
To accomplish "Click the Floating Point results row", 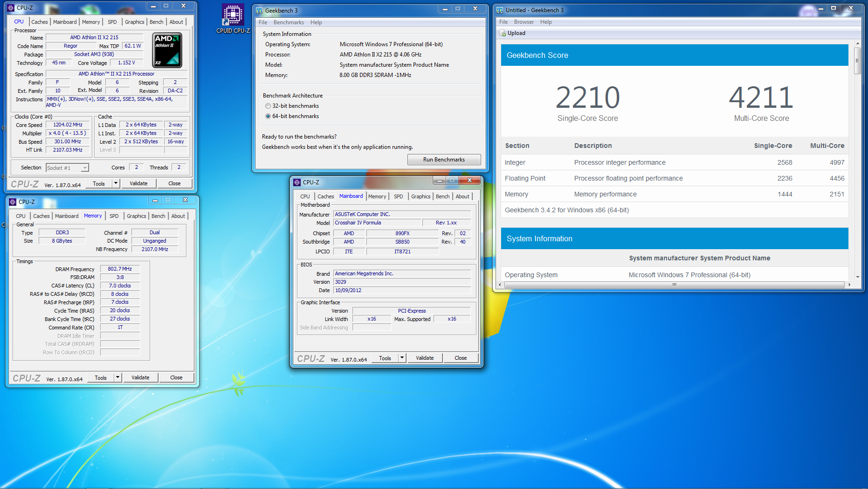I will (674, 178).
